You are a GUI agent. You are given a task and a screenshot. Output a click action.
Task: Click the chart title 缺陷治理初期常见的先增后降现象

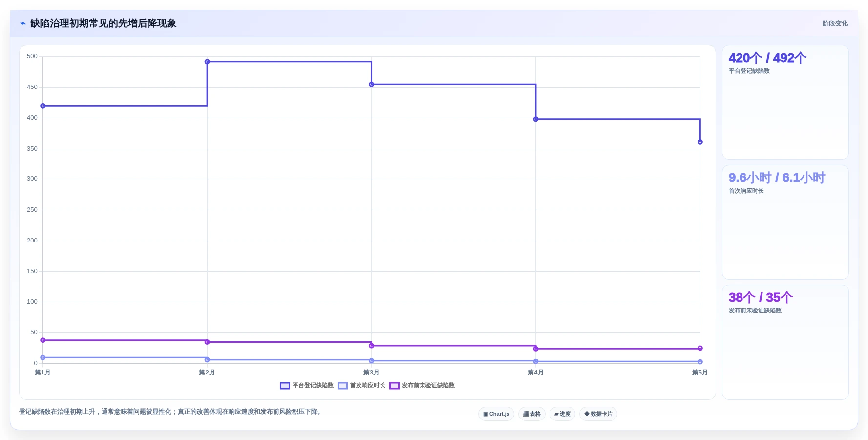tap(103, 23)
